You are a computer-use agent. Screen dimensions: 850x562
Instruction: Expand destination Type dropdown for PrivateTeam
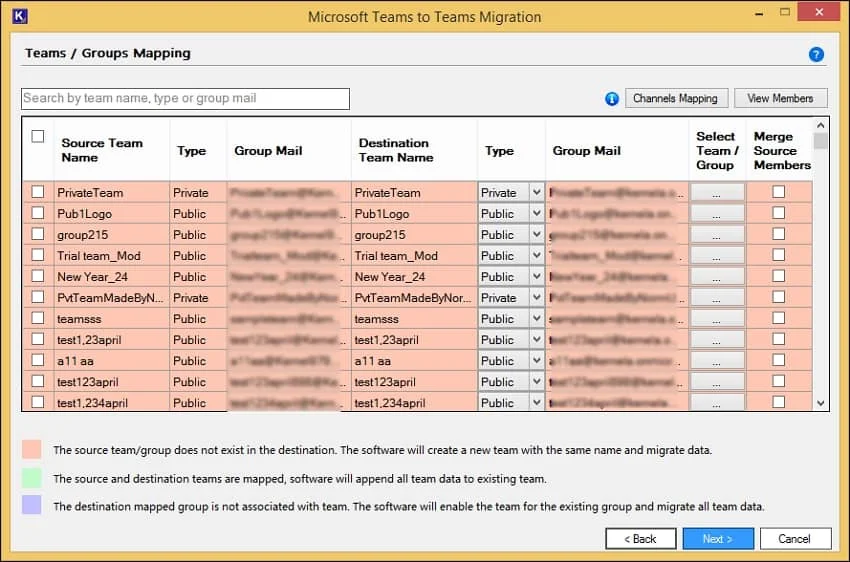click(536, 192)
